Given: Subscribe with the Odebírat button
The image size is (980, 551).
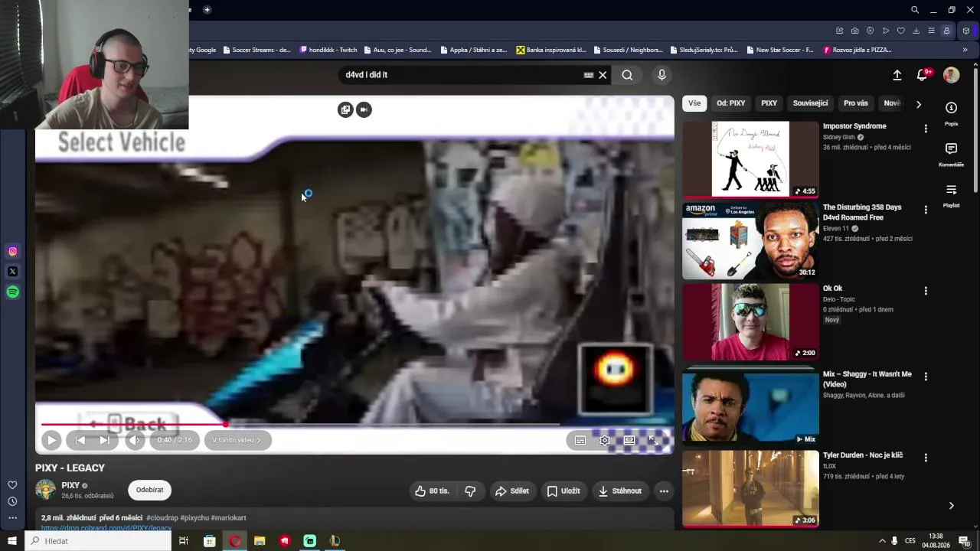Looking at the screenshot, I should 150,491.
